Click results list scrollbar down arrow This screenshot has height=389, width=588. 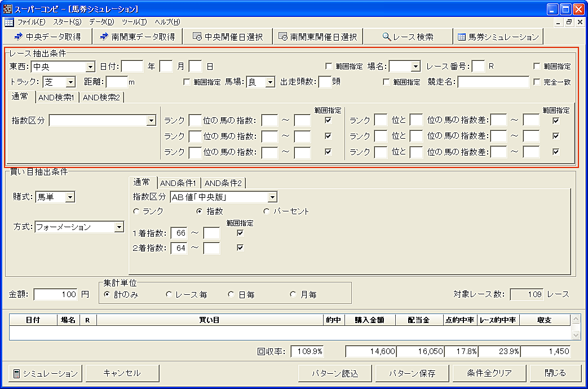tap(576, 335)
